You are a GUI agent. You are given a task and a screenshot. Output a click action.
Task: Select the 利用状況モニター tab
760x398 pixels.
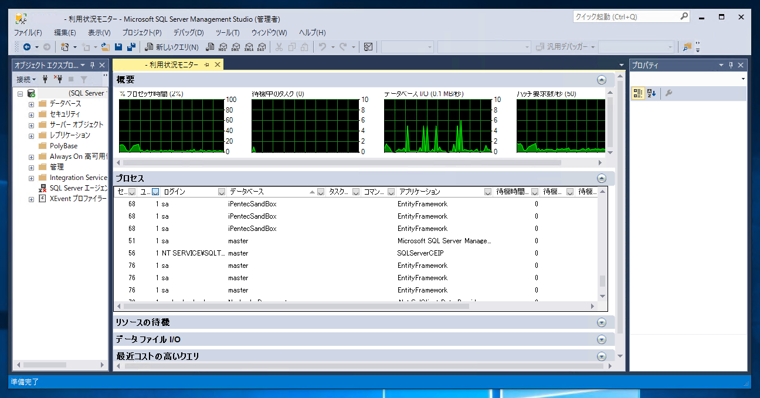tap(168, 64)
